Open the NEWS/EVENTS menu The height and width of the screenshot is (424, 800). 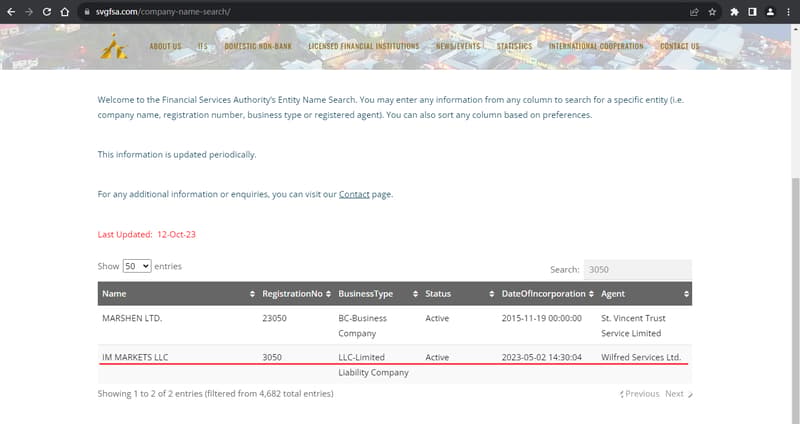458,46
